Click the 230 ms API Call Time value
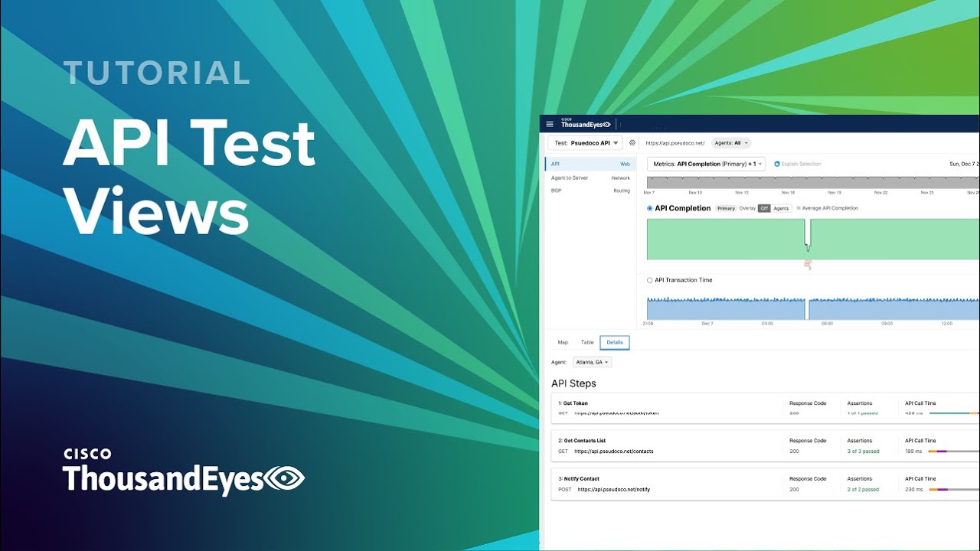The width and height of the screenshot is (980, 551). point(913,490)
